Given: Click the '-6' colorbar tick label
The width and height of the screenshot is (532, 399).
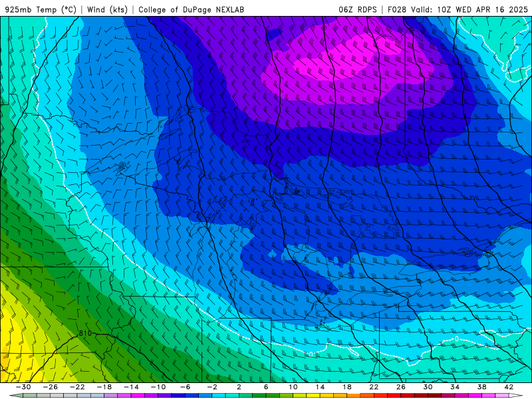Looking at the screenshot, I should [x=186, y=387].
